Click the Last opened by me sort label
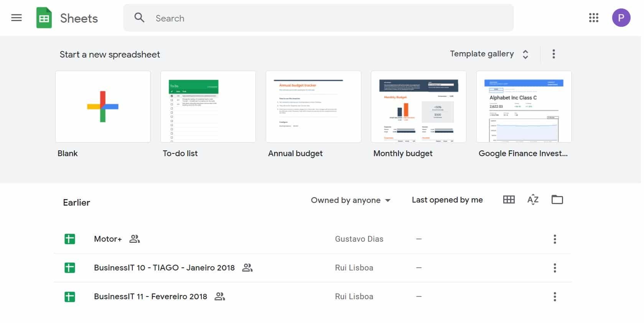 pyautogui.click(x=447, y=200)
